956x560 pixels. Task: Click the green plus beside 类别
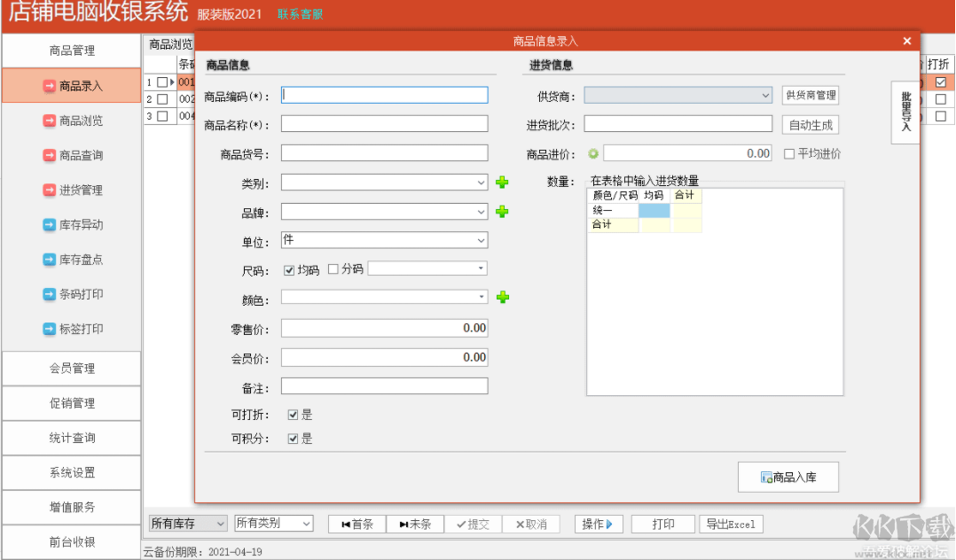coord(503,183)
